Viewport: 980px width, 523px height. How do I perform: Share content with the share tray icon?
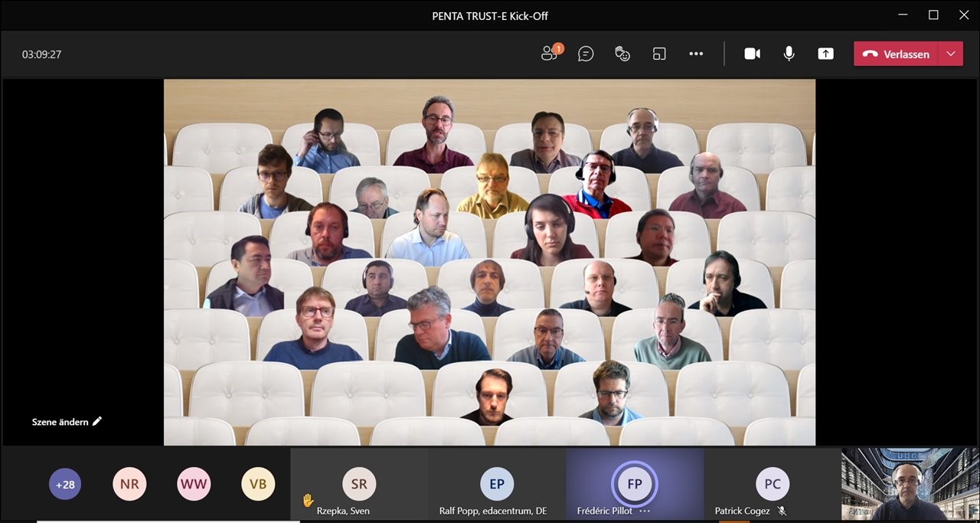pyautogui.click(x=825, y=54)
